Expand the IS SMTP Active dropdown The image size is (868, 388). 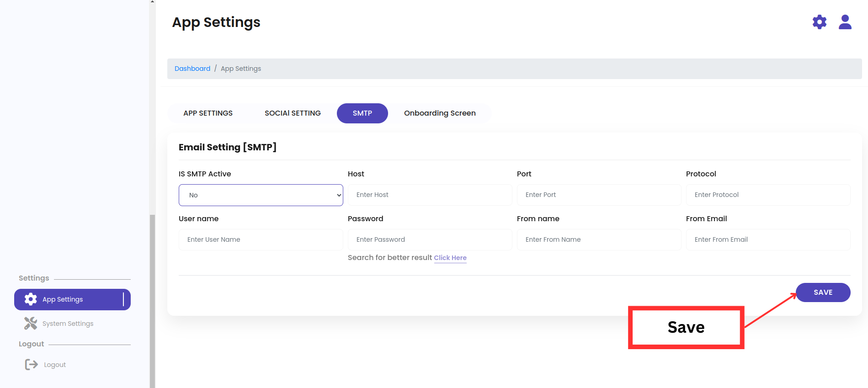[x=261, y=195]
